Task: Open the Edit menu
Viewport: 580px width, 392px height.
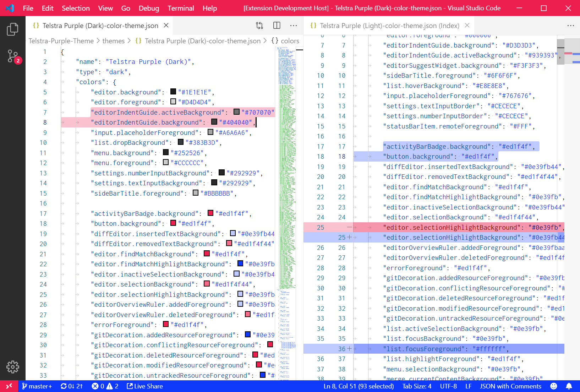Action: coord(48,8)
